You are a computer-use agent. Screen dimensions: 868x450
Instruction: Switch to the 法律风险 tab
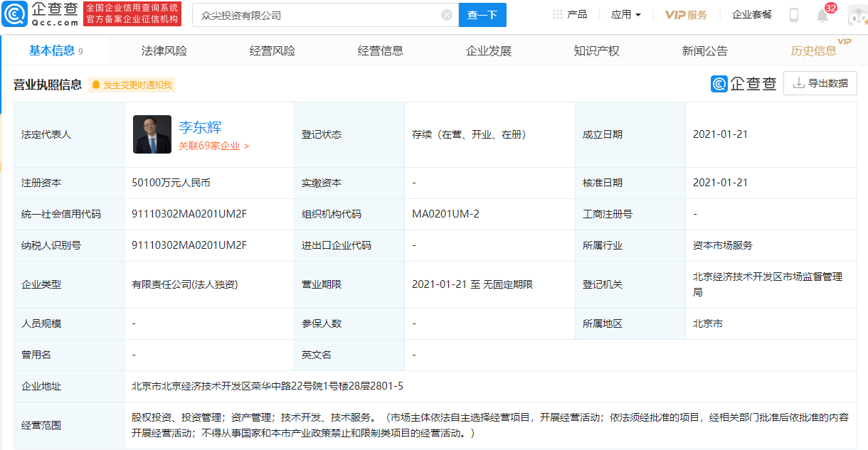[x=166, y=50]
